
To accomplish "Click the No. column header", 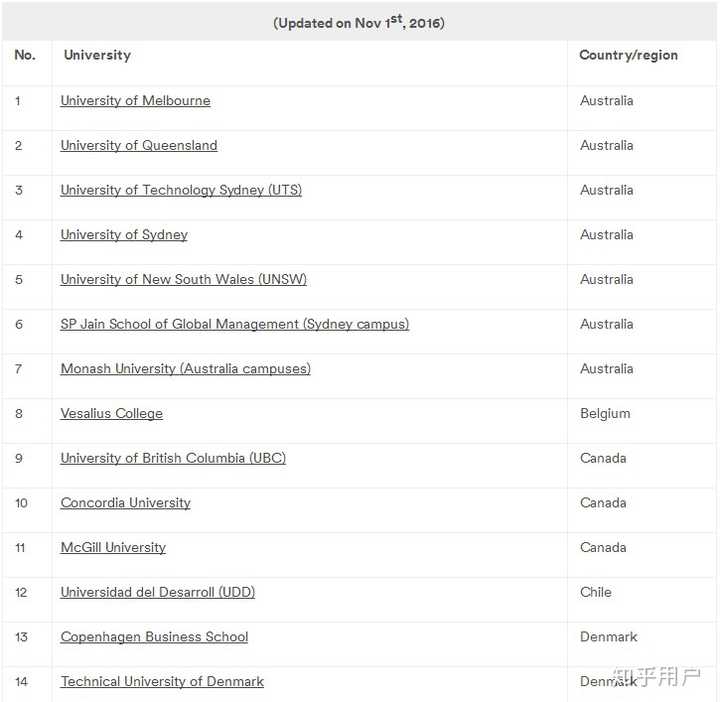I will [x=25, y=56].
